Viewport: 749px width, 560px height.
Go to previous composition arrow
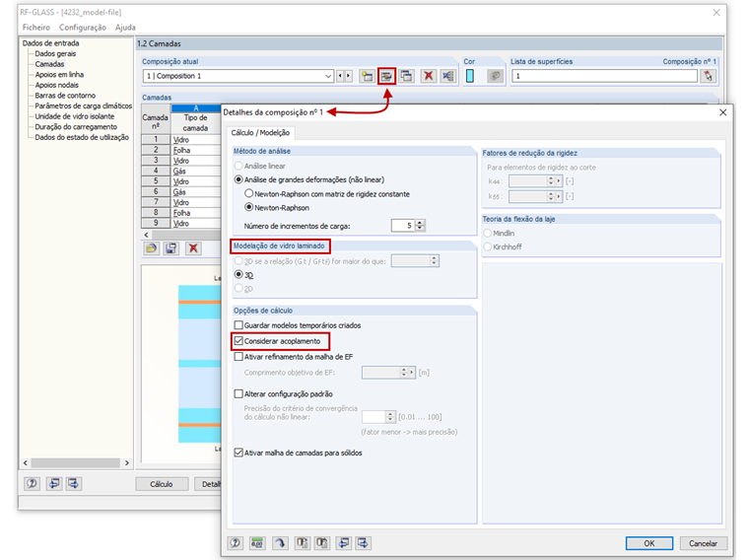[x=340, y=76]
